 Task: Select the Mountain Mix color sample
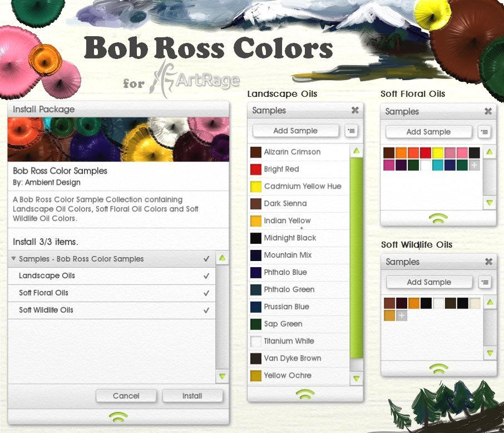pyautogui.click(x=299, y=255)
